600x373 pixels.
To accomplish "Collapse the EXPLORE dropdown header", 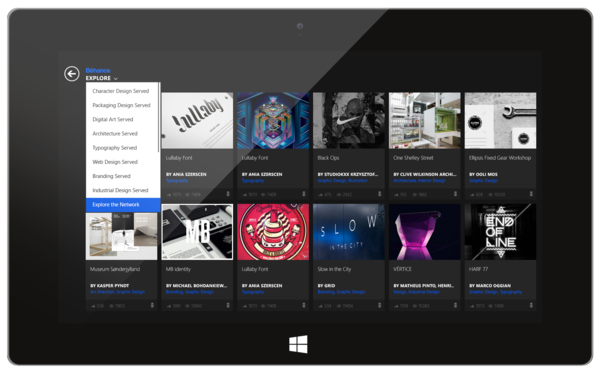I will [x=102, y=78].
